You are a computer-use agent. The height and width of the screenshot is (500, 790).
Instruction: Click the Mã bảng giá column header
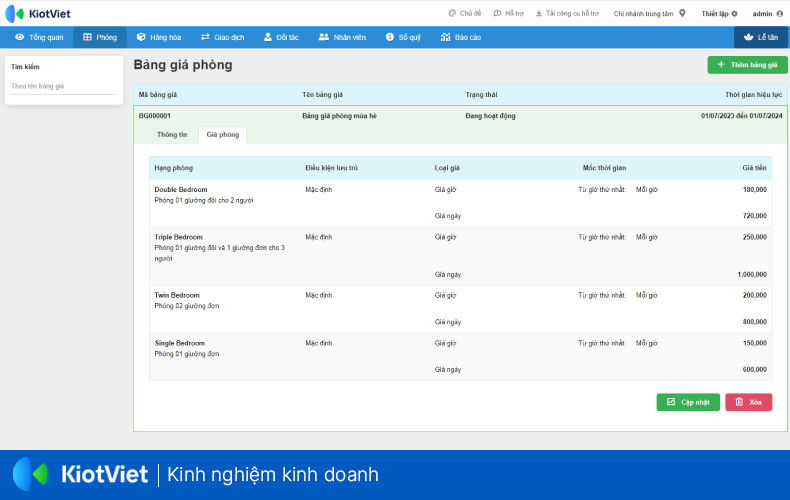[158, 95]
